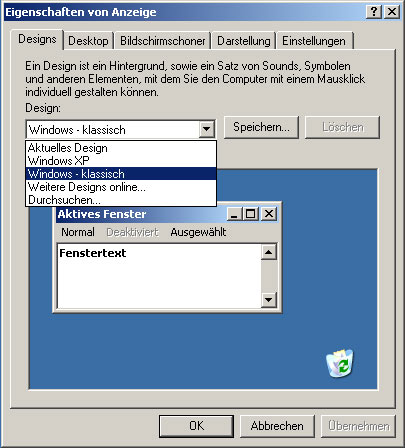Click the preview window's close icon
Viewport: 405px width, 448px height.
coord(269,214)
